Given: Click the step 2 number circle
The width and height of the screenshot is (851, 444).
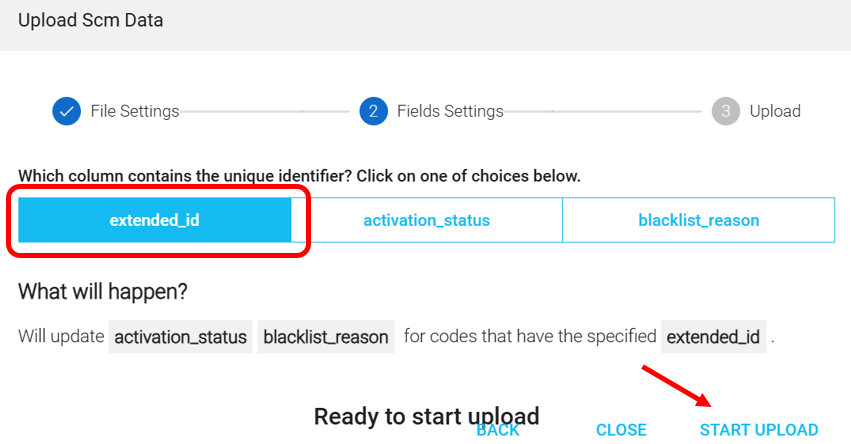Looking at the screenshot, I should pos(373,111).
